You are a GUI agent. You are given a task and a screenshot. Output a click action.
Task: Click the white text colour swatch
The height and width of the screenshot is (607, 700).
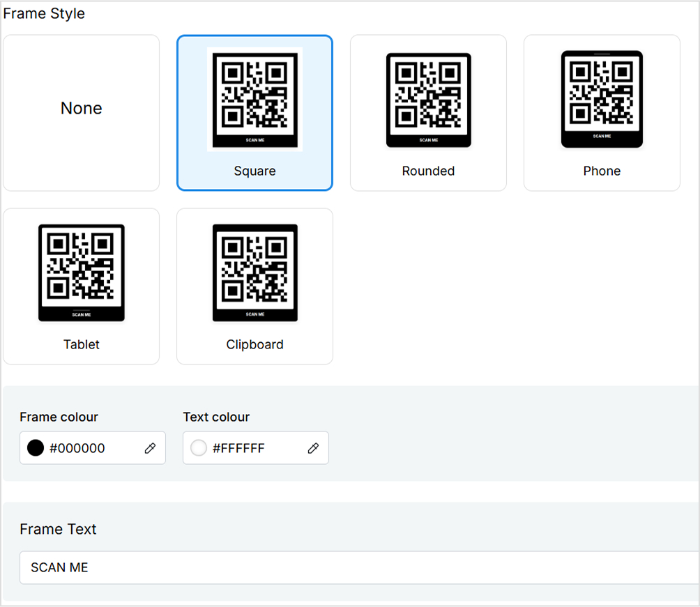(199, 447)
